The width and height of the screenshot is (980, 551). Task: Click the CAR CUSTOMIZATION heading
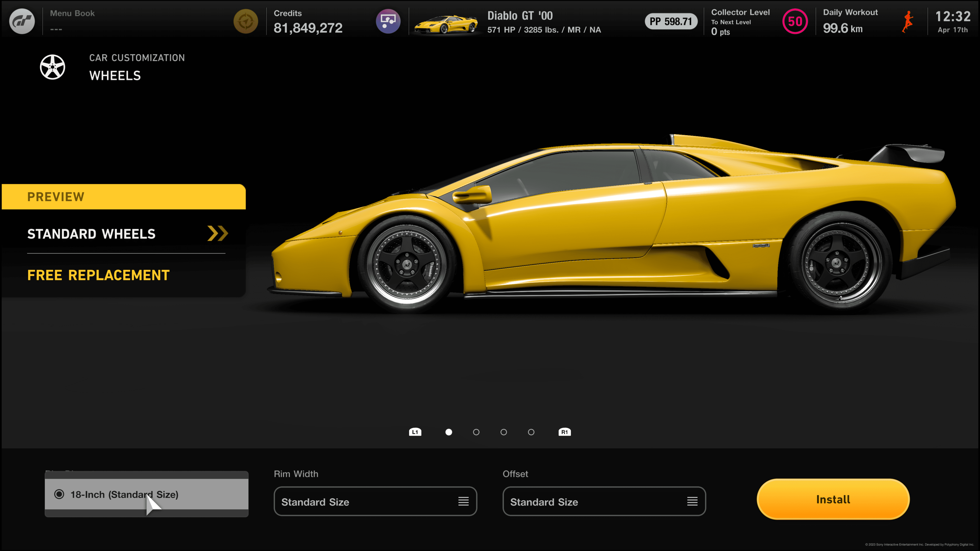click(137, 58)
